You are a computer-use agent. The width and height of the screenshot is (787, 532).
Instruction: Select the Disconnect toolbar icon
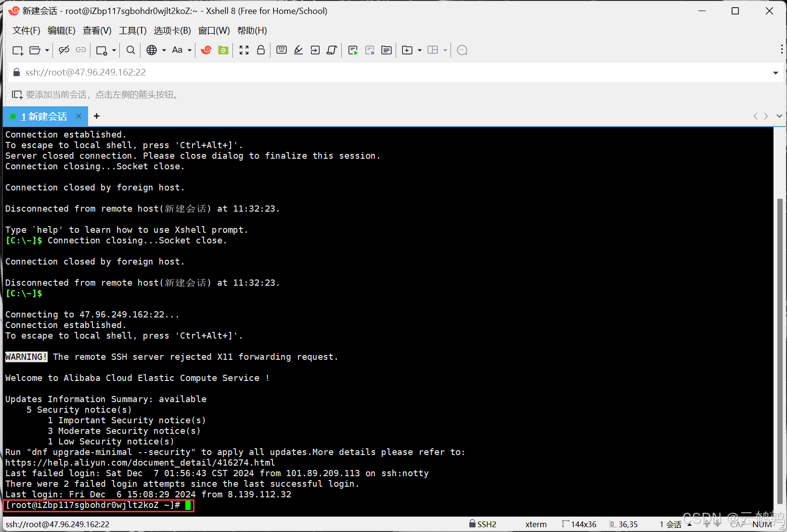pos(64,50)
